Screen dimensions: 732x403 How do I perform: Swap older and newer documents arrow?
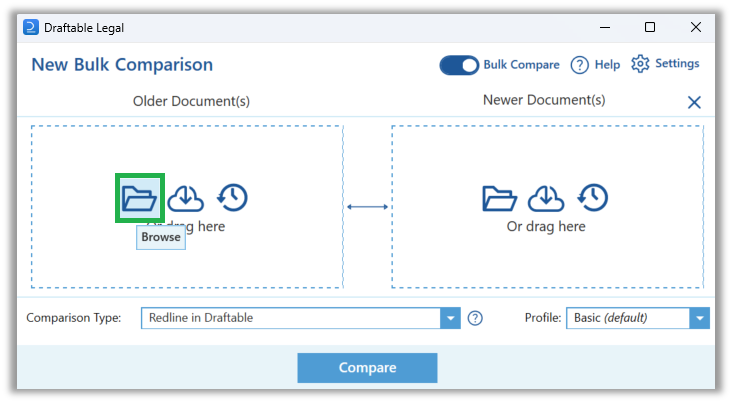pos(367,206)
